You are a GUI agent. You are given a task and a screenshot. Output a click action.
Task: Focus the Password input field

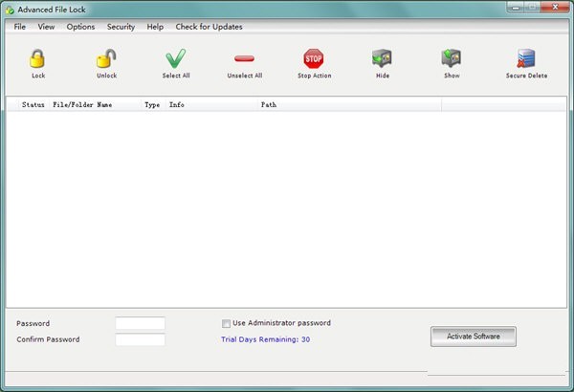(x=141, y=323)
